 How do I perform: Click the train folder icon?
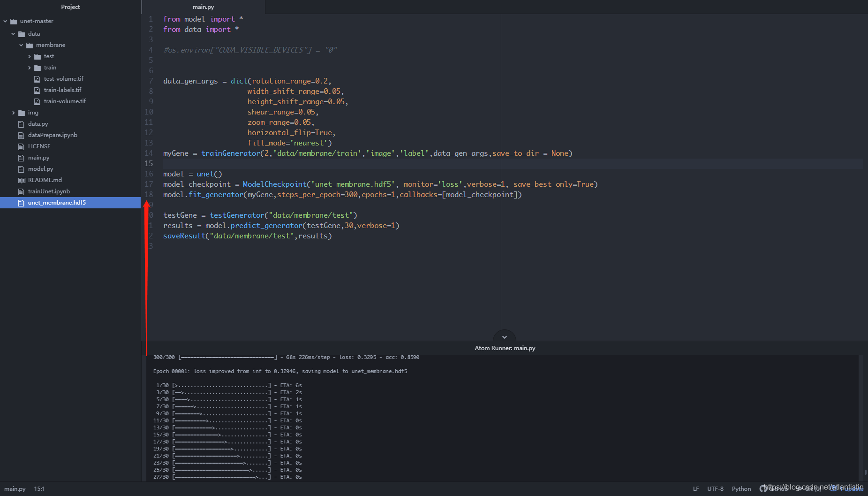(x=38, y=68)
